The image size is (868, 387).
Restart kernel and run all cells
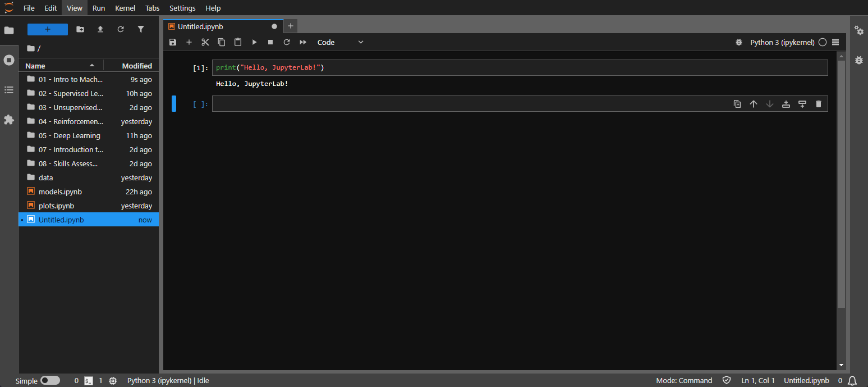(x=302, y=42)
